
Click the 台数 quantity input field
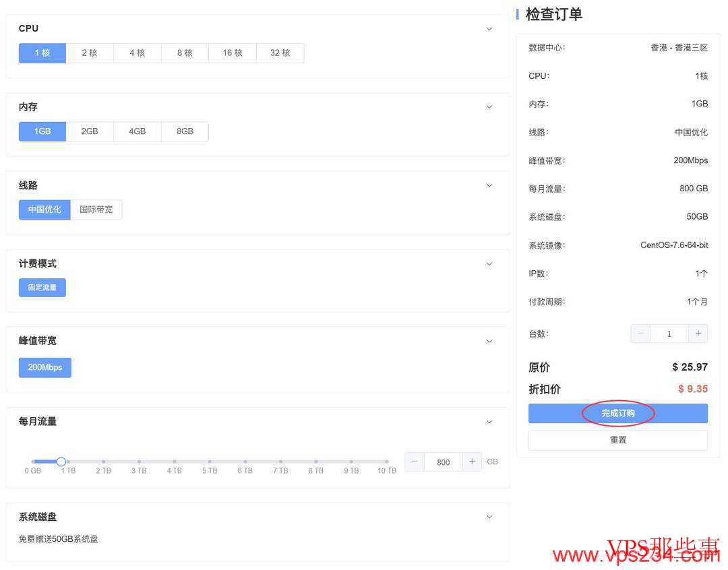point(669,333)
